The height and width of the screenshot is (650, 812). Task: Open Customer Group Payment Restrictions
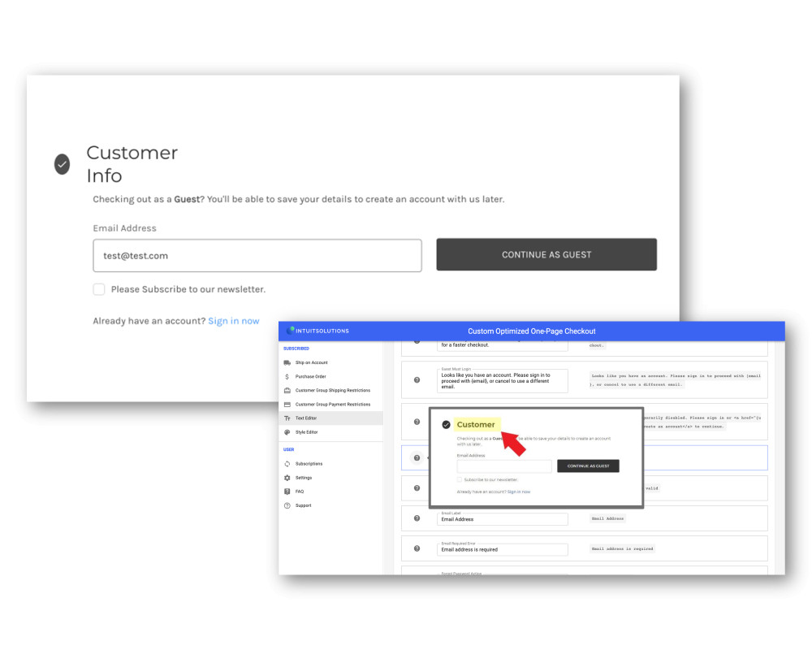point(286,404)
